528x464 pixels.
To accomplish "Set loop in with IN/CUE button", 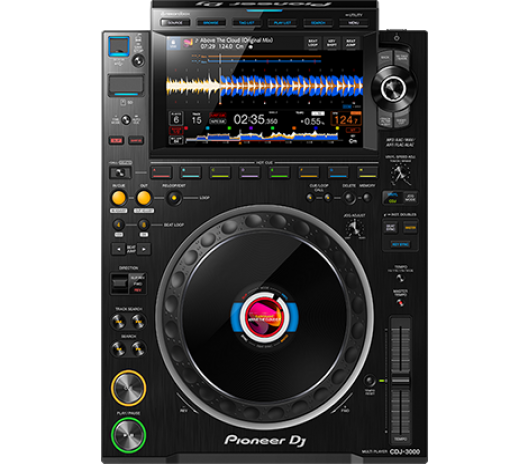I will coord(119,198).
